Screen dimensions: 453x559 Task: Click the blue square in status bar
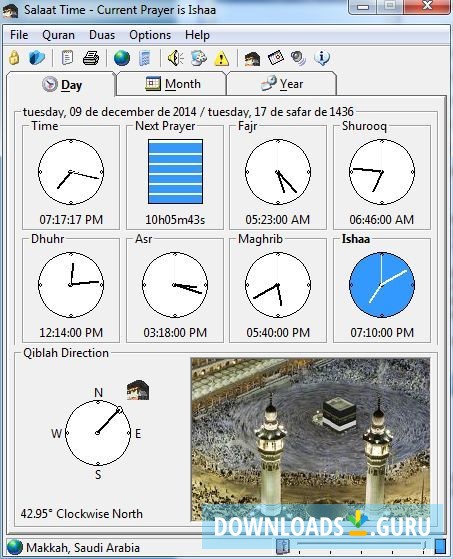coord(441,547)
